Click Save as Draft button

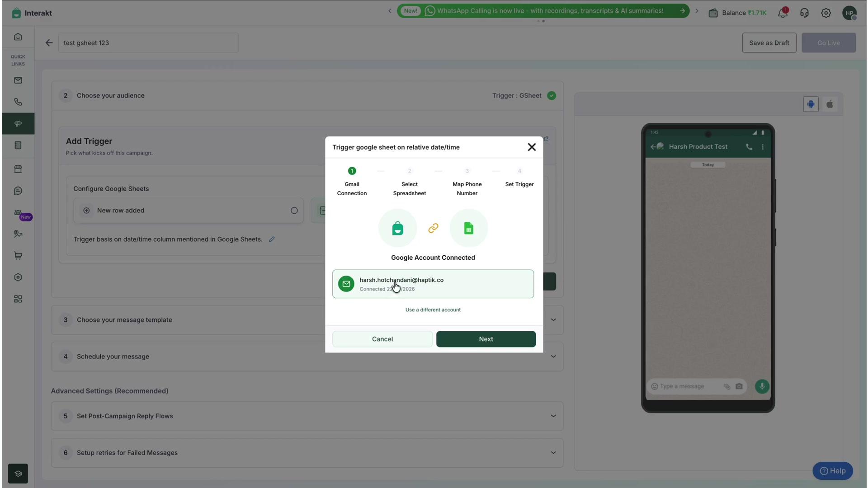tap(769, 43)
